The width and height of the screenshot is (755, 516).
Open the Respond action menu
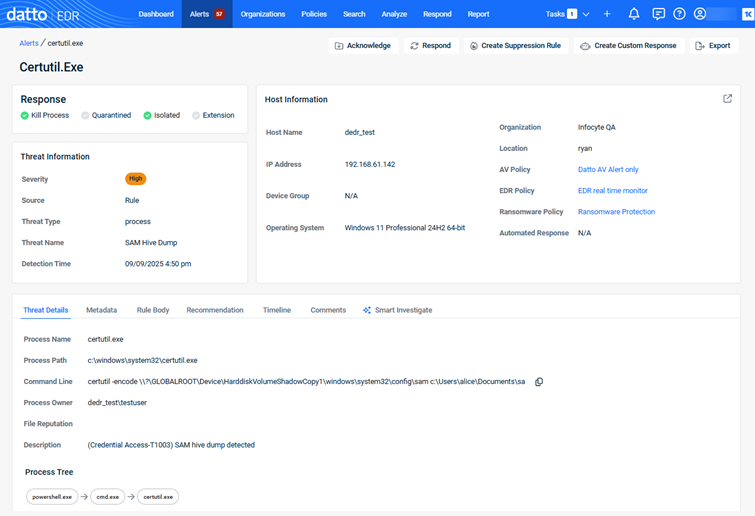430,46
